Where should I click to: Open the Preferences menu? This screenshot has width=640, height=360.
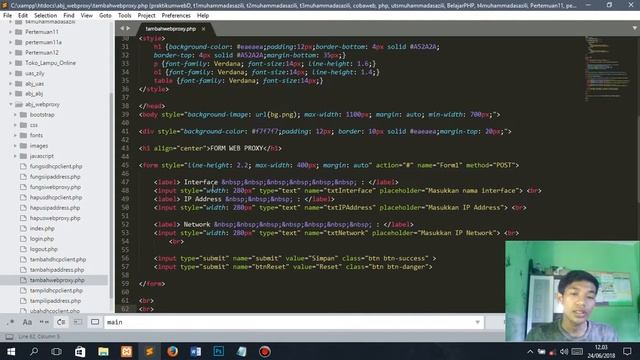(x=176, y=15)
